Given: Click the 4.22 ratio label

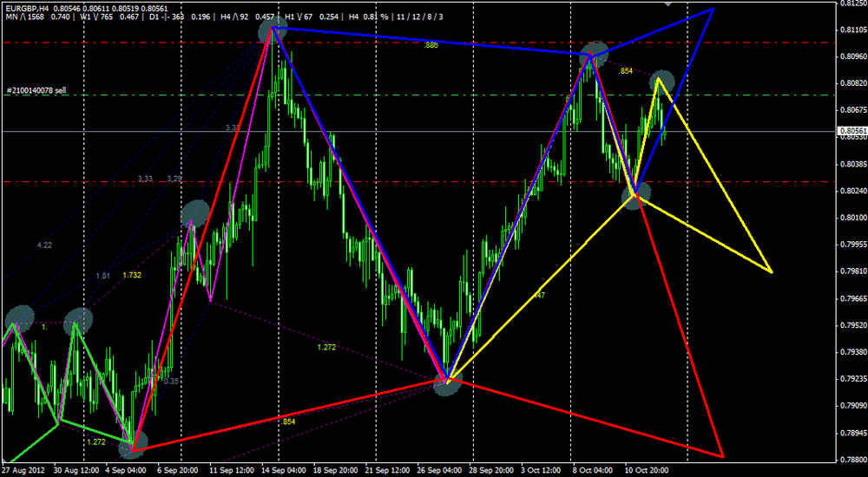Looking at the screenshot, I should pos(44,245).
